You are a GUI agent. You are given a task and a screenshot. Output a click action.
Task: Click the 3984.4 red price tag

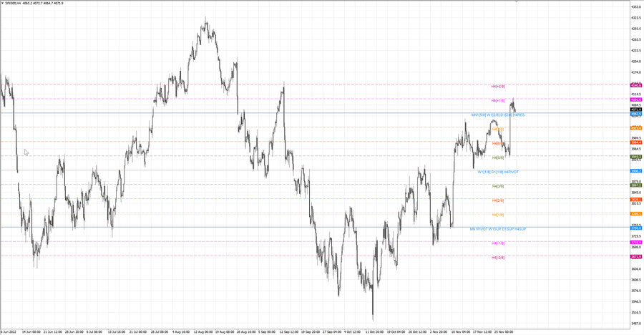click(x=636, y=142)
